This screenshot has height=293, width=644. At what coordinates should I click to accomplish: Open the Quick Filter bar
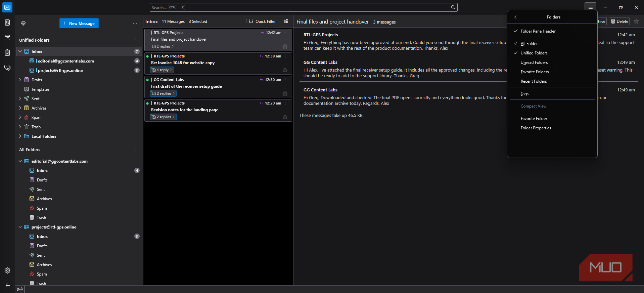(262, 21)
